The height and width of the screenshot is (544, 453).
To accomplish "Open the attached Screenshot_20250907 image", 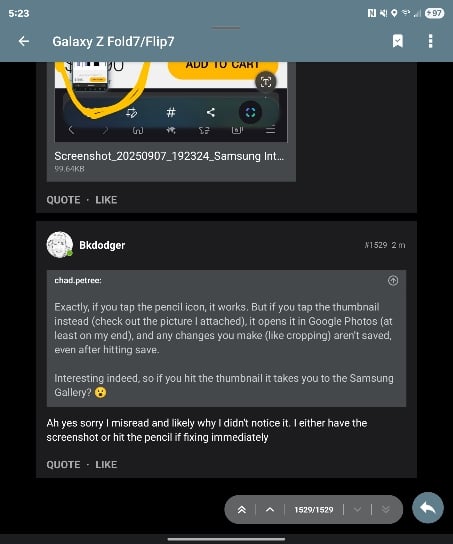I will click(x=171, y=102).
